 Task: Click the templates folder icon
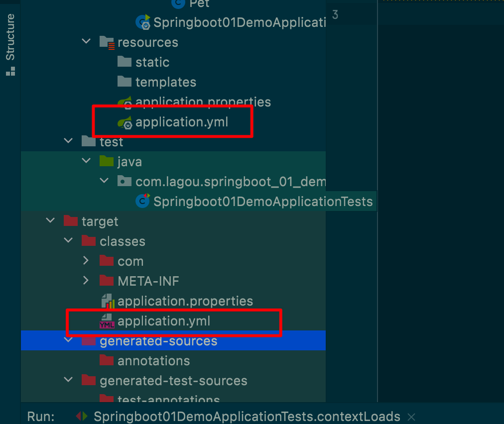pos(125,82)
